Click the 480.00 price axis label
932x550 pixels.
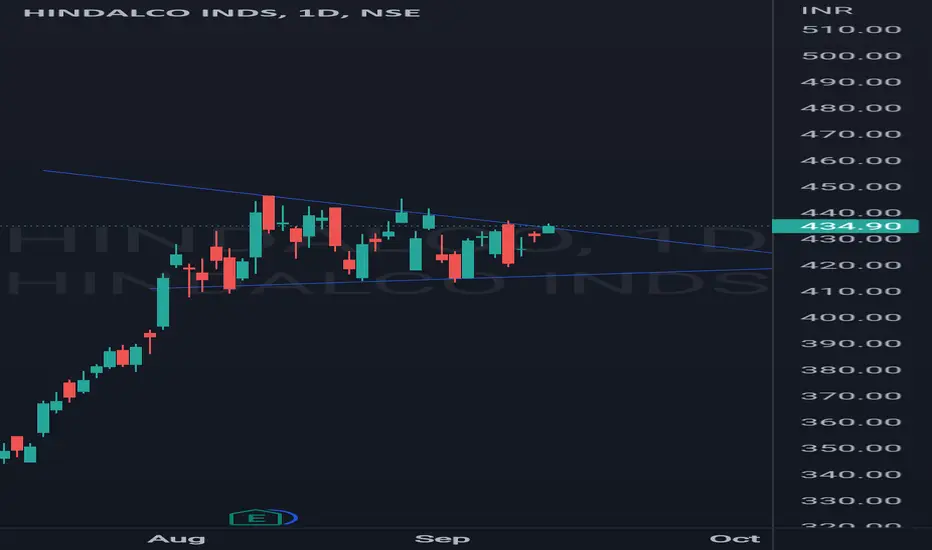coord(851,108)
